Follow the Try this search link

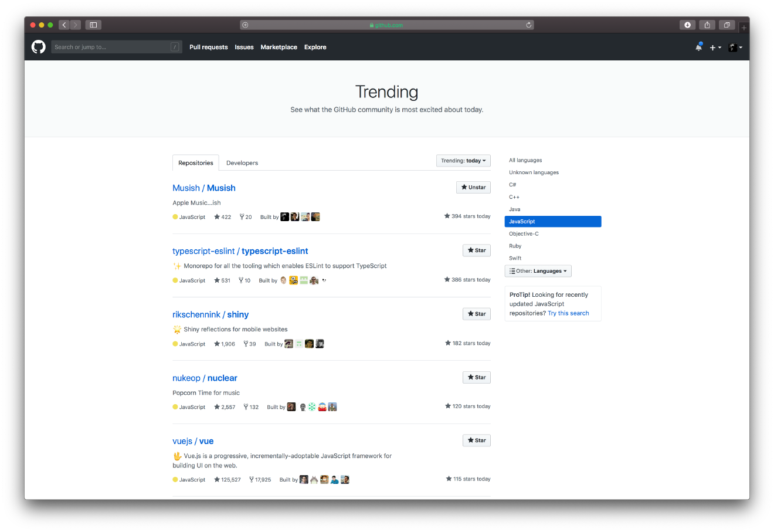coord(568,313)
